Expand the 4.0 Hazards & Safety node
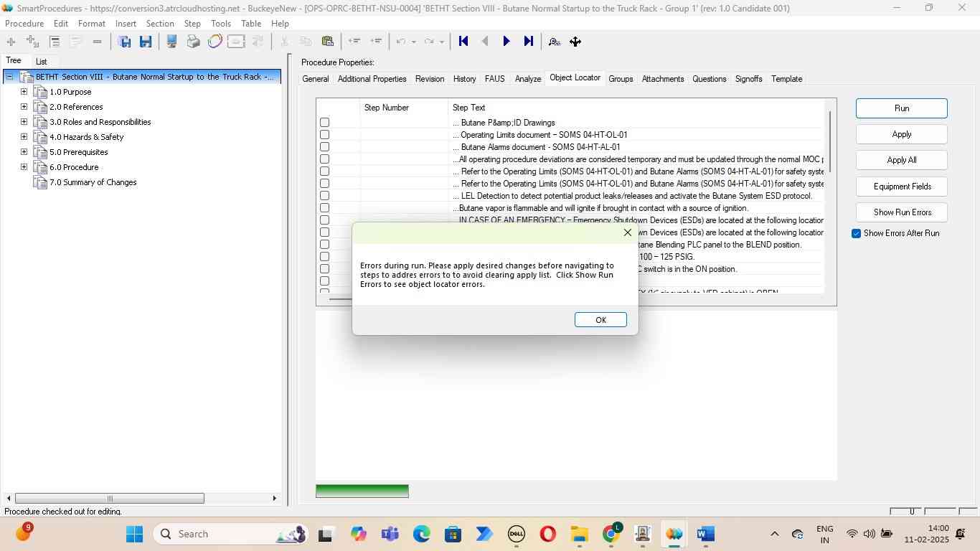Screen dimensions: 980x551 pyautogui.click(x=24, y=137)
